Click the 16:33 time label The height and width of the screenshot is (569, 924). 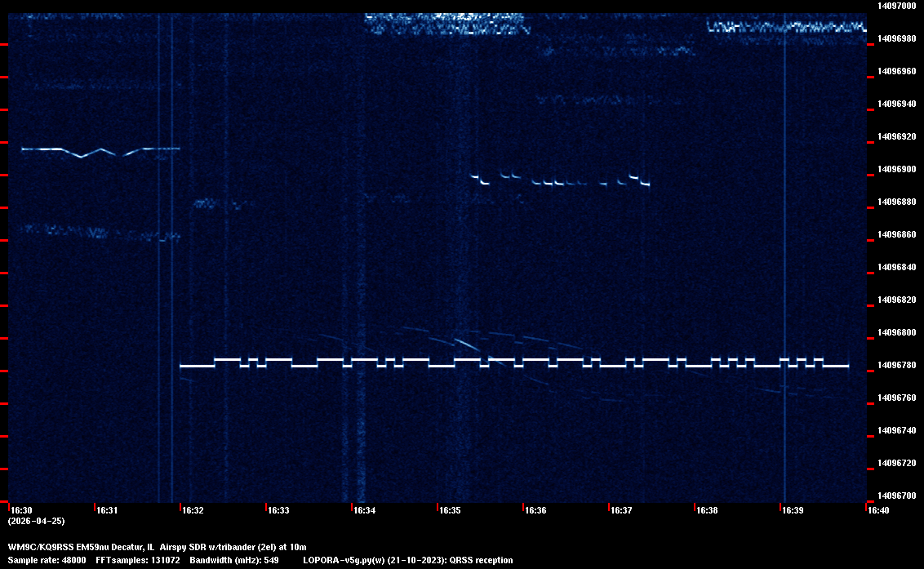278,510
